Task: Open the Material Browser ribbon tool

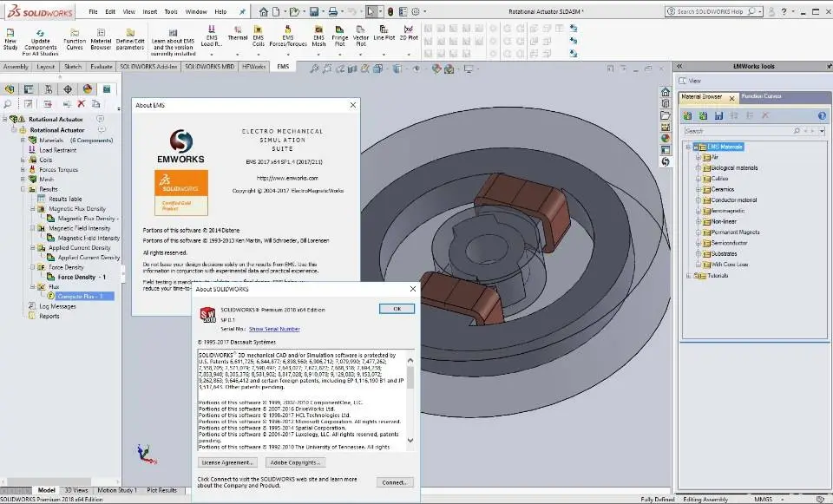Action: [x=101, y=39]
